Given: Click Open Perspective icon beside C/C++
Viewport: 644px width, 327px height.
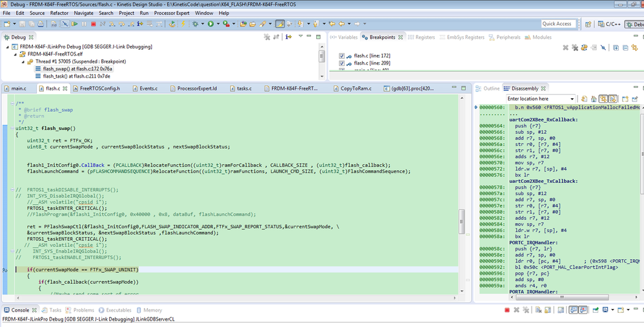Looking at the screenshot, I should tap(588, 24).
